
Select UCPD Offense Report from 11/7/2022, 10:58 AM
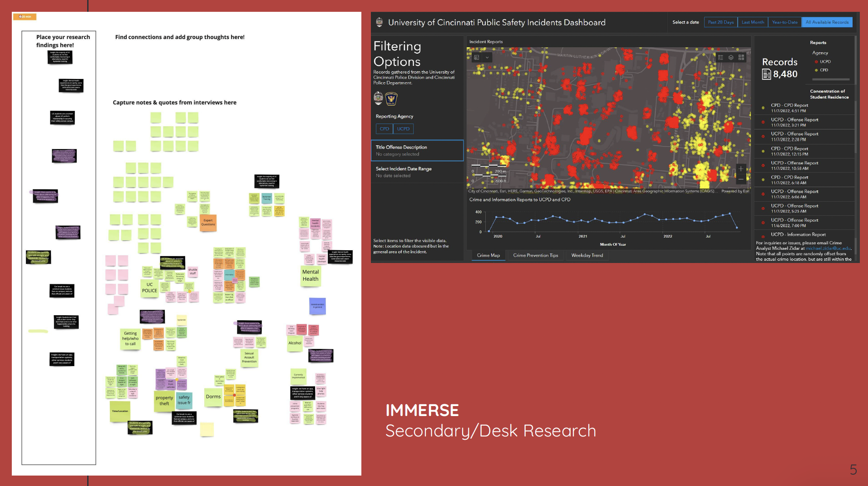tap(804, 166)
